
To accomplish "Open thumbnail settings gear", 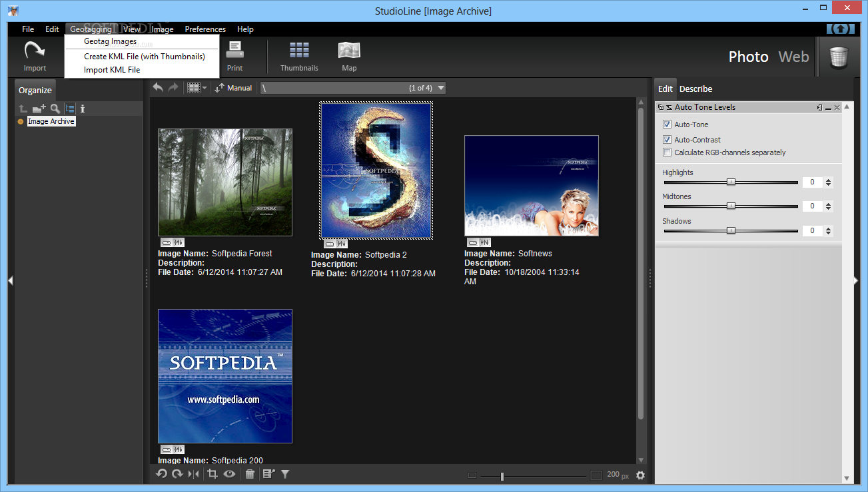I will point(641,475).
